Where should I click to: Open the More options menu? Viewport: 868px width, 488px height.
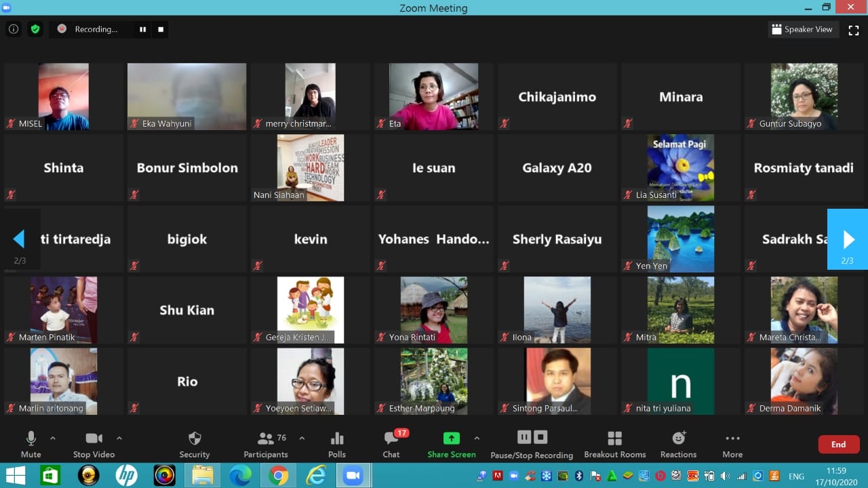click(732, 444)
